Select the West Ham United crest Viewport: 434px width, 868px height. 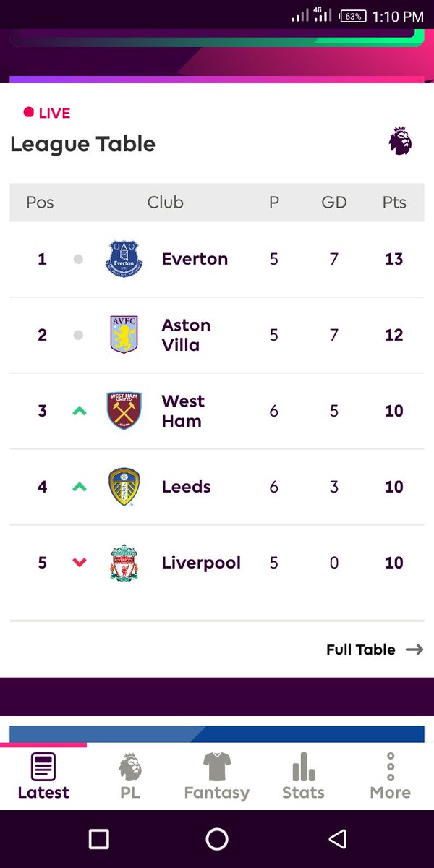tap(124, 411)
